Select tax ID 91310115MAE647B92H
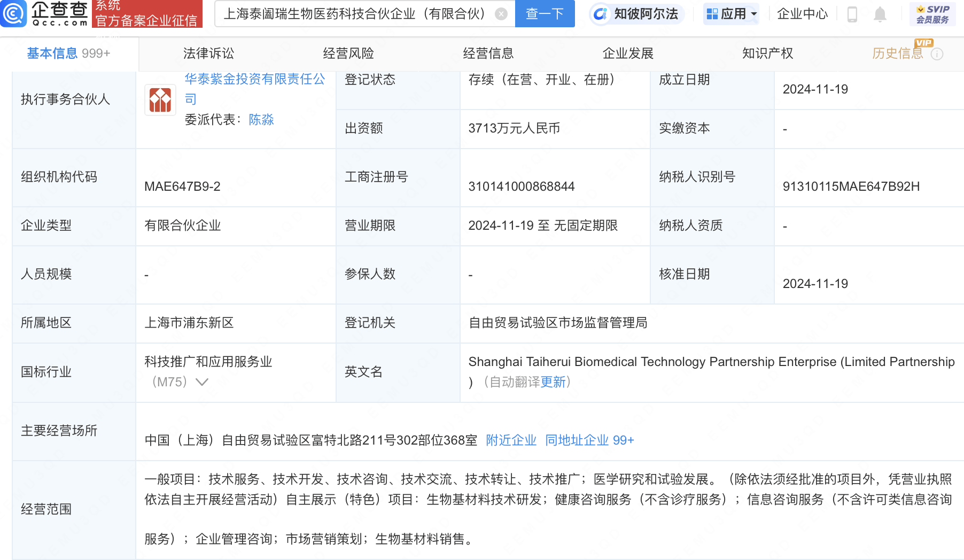Screen dimensions: 964x560 851,186
